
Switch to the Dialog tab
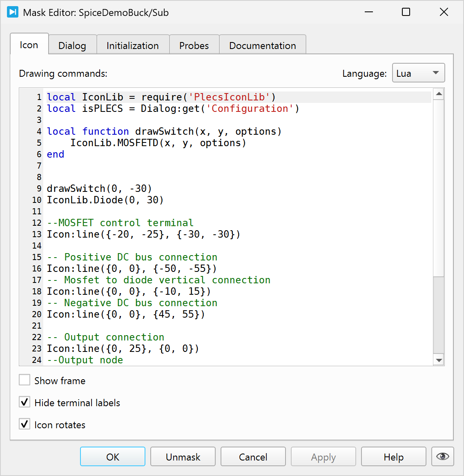(x=72, y=45)
